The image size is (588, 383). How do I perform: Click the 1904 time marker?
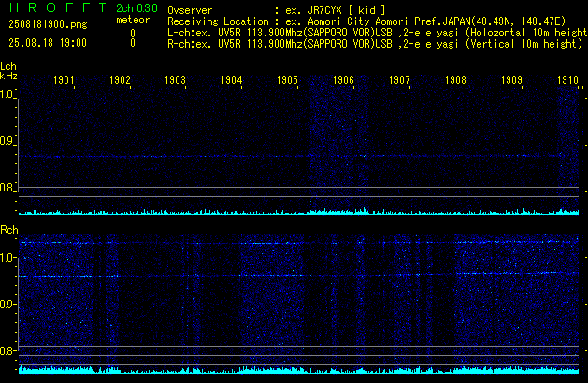[232, 80]
